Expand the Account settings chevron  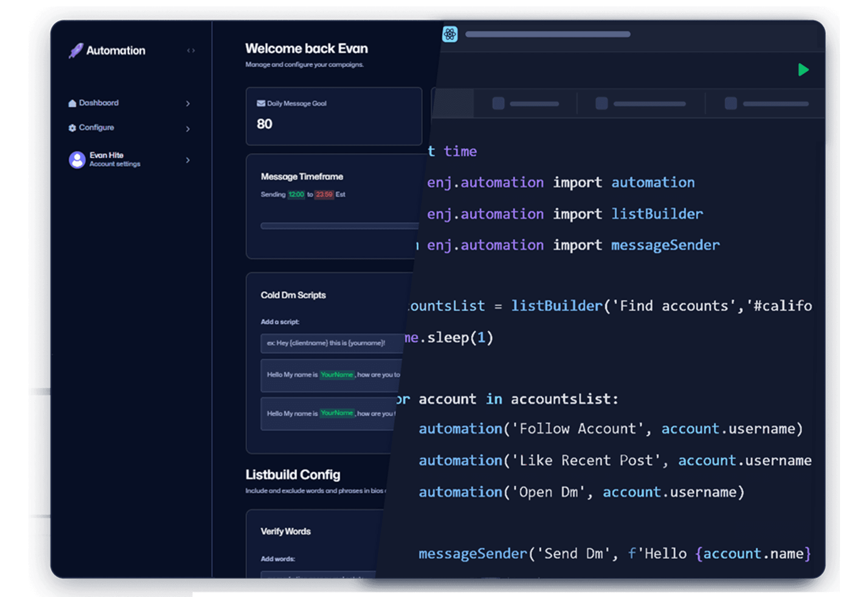(x=188, y=160)
